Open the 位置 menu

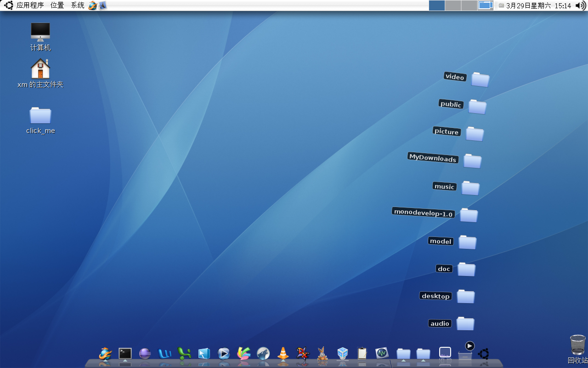click(57, 6)
